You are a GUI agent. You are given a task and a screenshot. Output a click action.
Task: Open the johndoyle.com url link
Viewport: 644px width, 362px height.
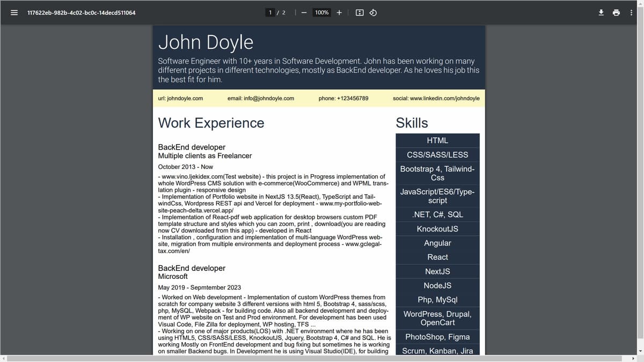tap(185, 99)
